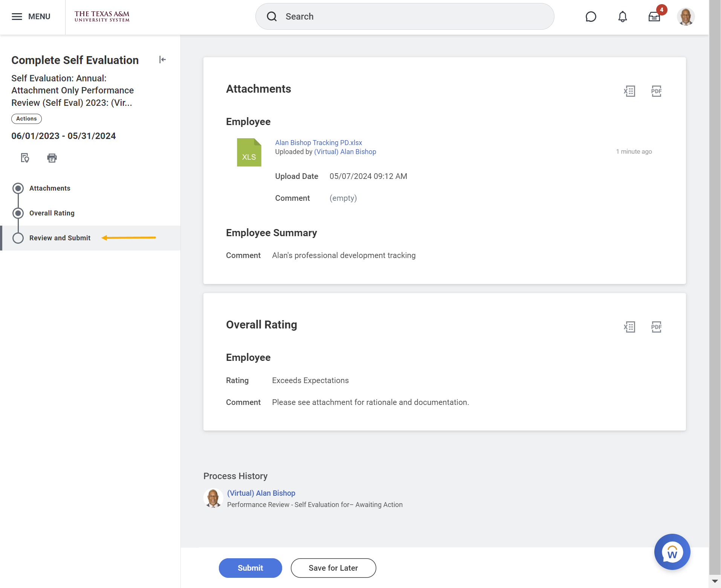Open the main MENU hamburger
The height and width of the screenshot is (588, 721).
tap(31, 17)
